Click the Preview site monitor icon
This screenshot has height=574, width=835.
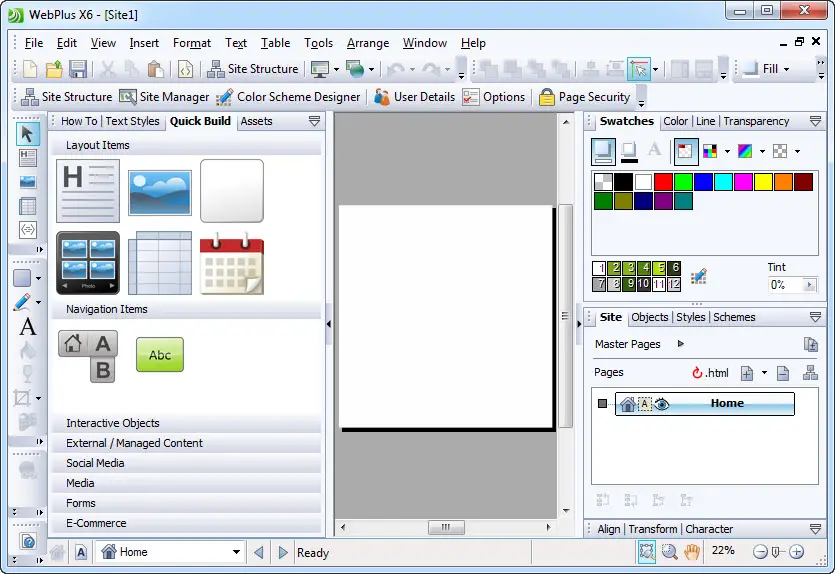click(320, 69)
